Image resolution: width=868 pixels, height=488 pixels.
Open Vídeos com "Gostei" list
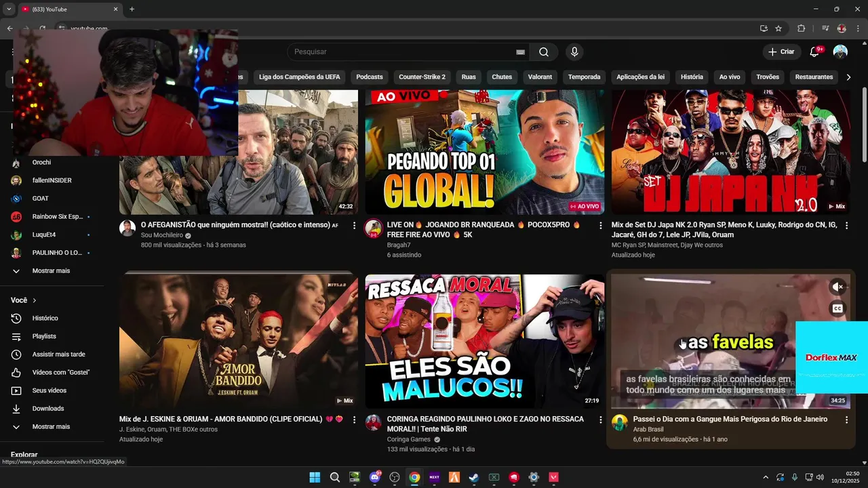coord(61,372)
